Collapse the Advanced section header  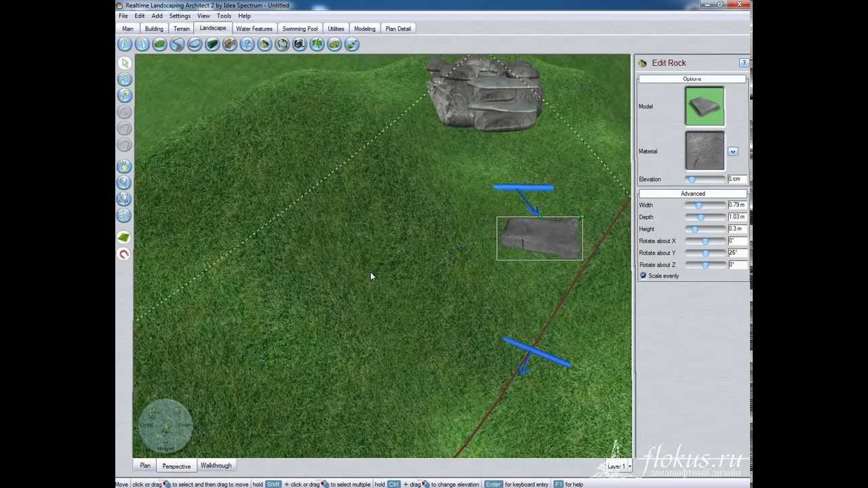click(692, 194)
